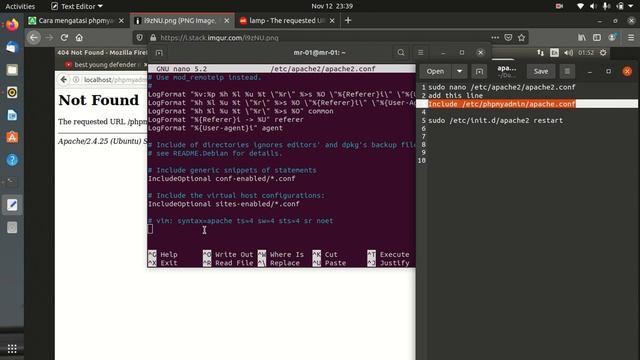Toggle Firefox sidebar icon
The height and width of the screenshot is (360, 640).
(597, 38)
